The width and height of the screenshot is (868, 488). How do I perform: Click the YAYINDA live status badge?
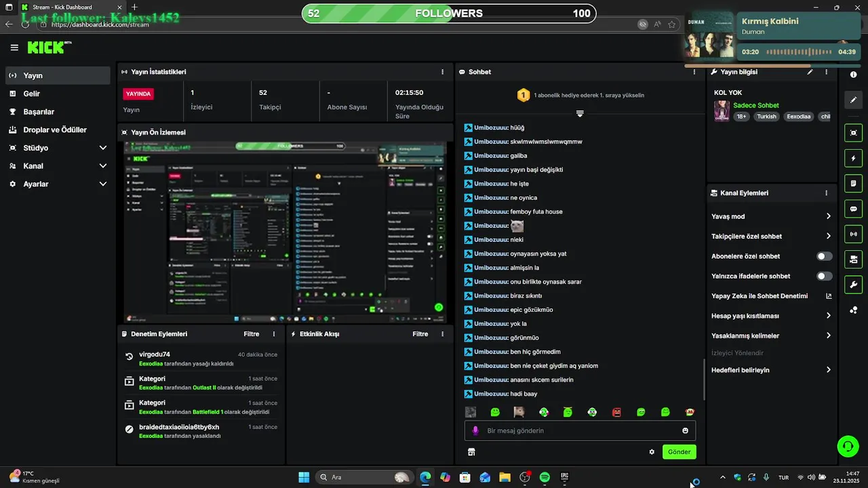coord(138,94)
